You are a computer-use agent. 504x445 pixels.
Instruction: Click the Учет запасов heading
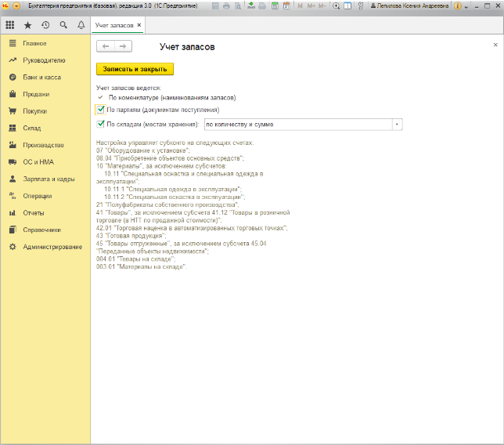(x=187, y=47)
